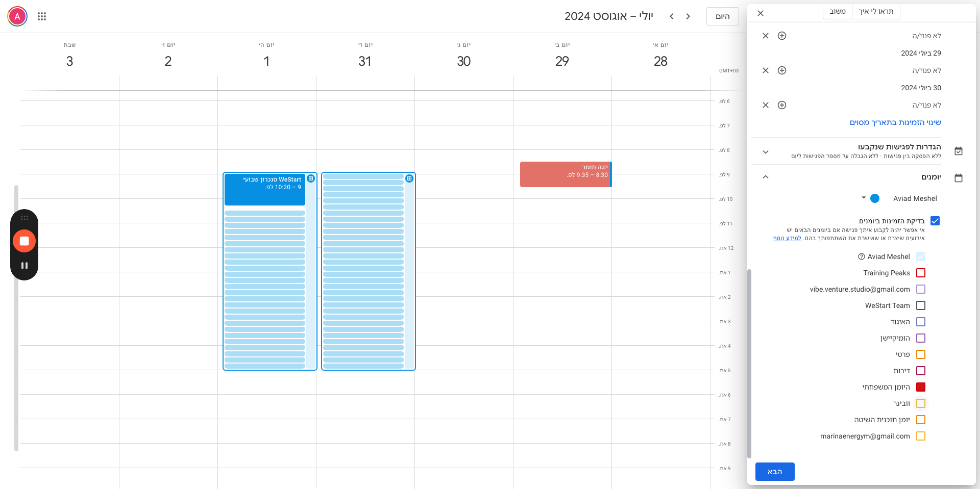The height and width of the screenshot is (489, 980).
Task: Close the side panel with X icon
Action: [x=761, y=13]
